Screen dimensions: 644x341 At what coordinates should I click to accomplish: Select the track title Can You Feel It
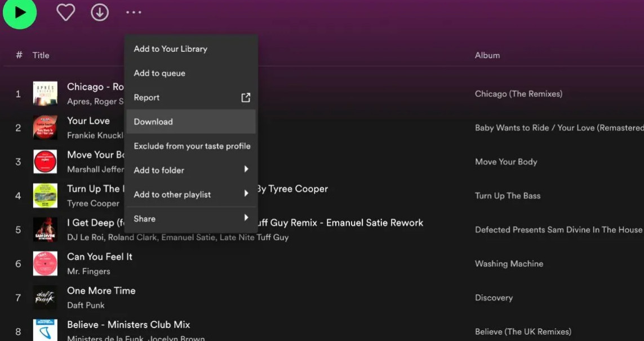pos(100,257)
